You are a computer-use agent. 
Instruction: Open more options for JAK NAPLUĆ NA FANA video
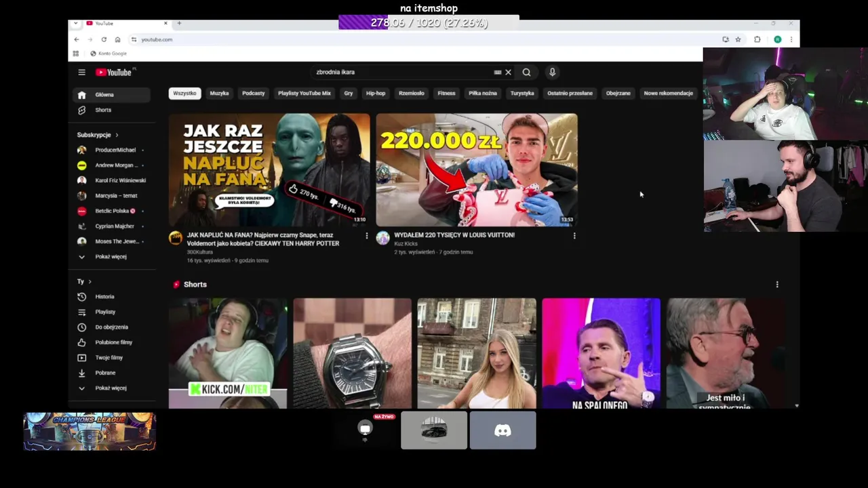(367, 236)
